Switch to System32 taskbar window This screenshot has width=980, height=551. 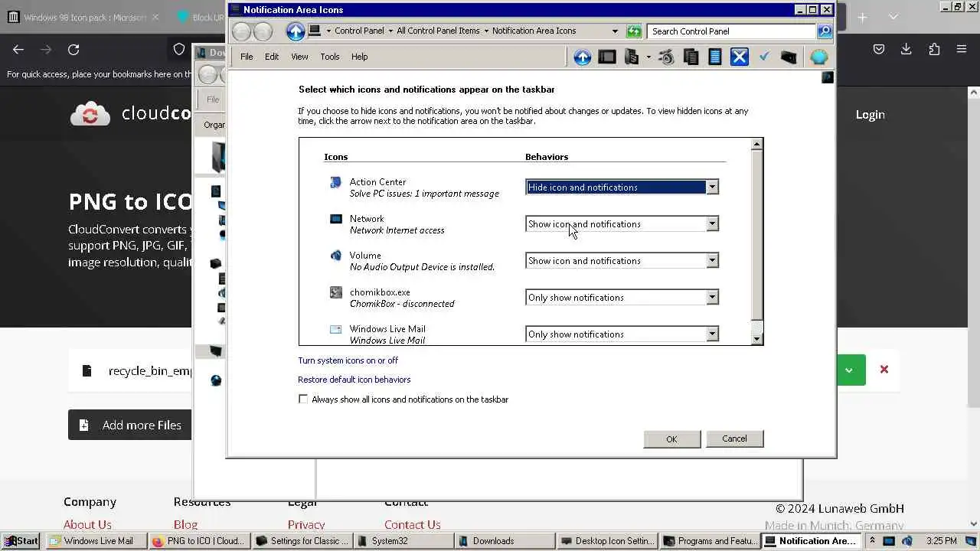click(403, 541)
